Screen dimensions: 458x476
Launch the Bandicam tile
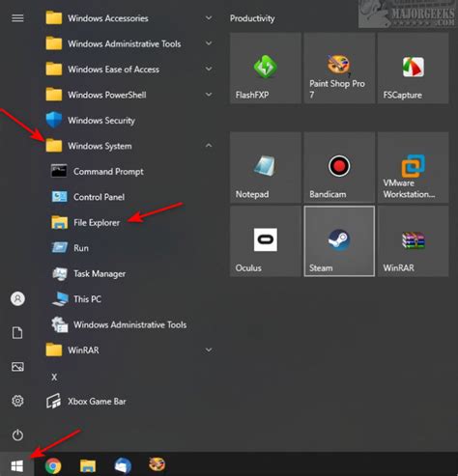pyautogui.click(x=339, y=167)
